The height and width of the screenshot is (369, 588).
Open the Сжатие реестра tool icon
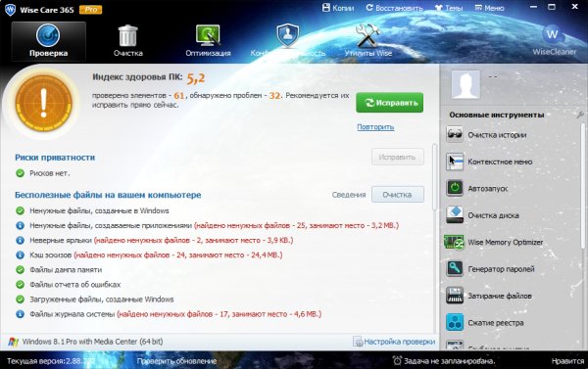(455, 323)
